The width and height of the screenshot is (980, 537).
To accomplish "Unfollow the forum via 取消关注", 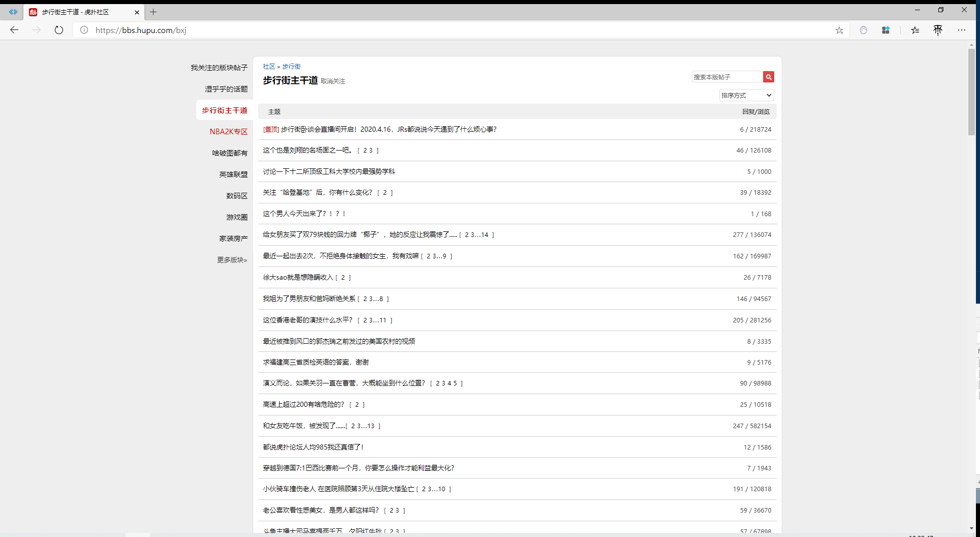I will 333,81.
